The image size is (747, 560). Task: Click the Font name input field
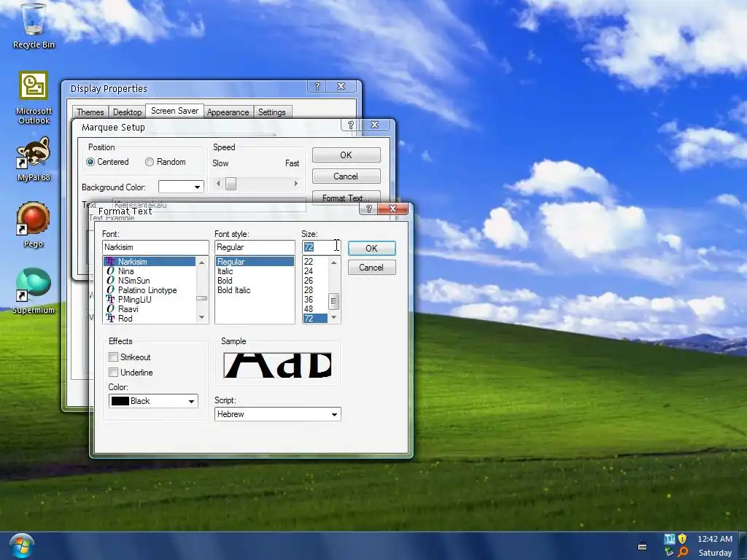[155, 247]
